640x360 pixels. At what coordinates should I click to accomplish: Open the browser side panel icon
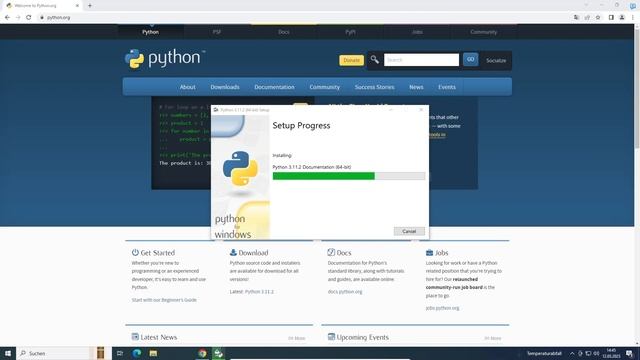(611, 17)
